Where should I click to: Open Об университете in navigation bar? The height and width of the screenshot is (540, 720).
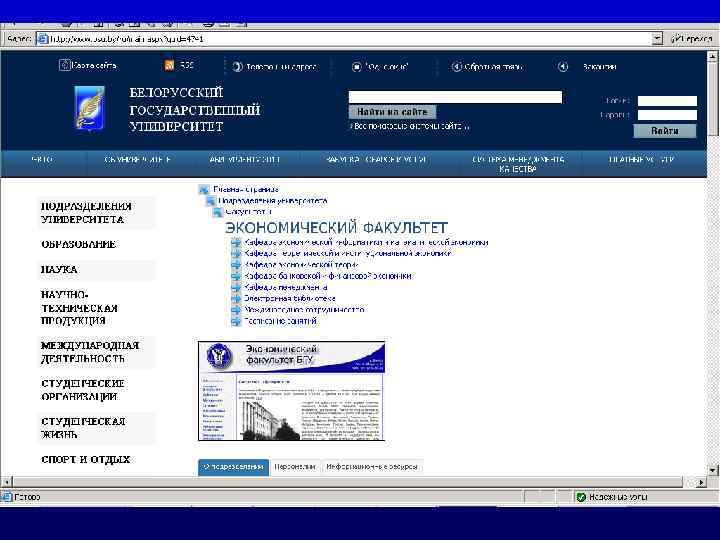click(138, 160)
